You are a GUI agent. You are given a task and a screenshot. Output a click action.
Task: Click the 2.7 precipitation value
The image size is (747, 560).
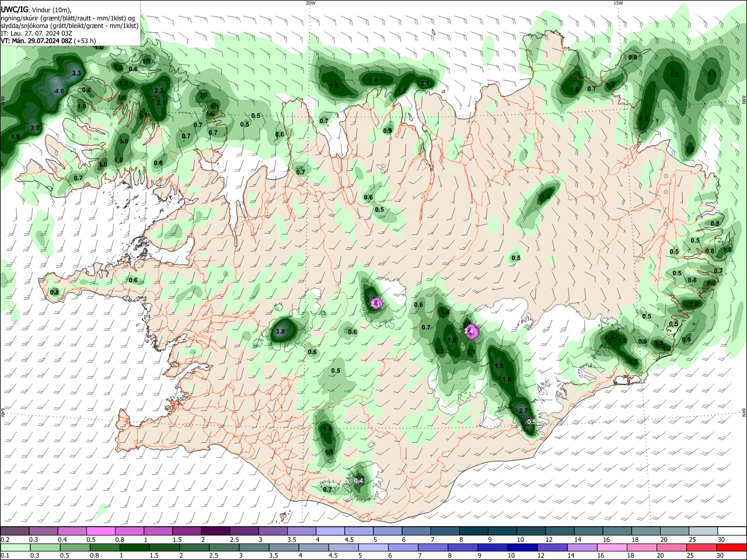523,411
